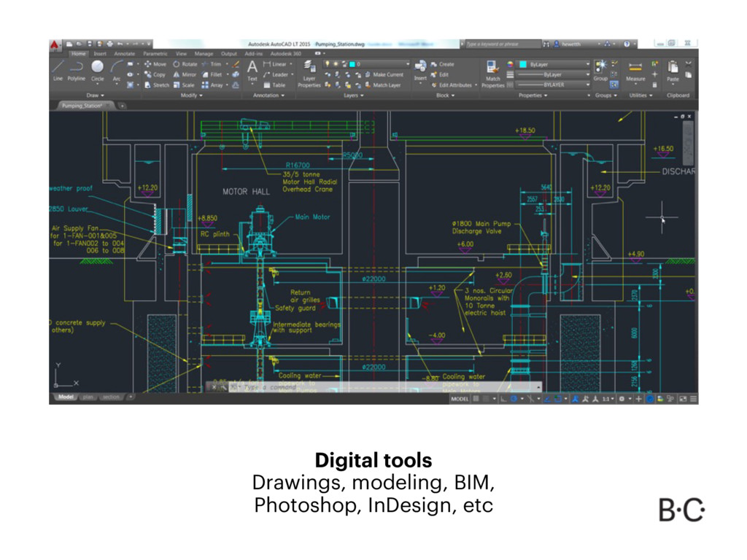Open the Insert ribbon tab

point(100,54)
